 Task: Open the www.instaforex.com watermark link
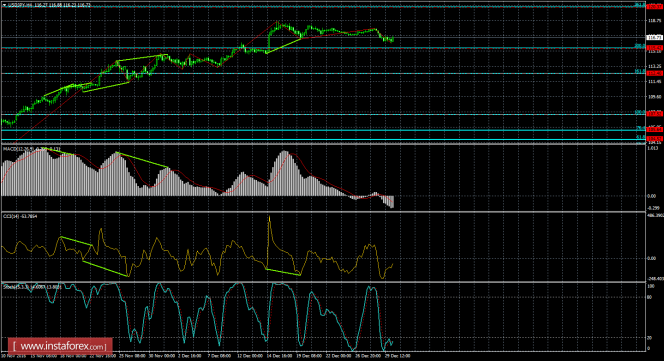(60, 347)
